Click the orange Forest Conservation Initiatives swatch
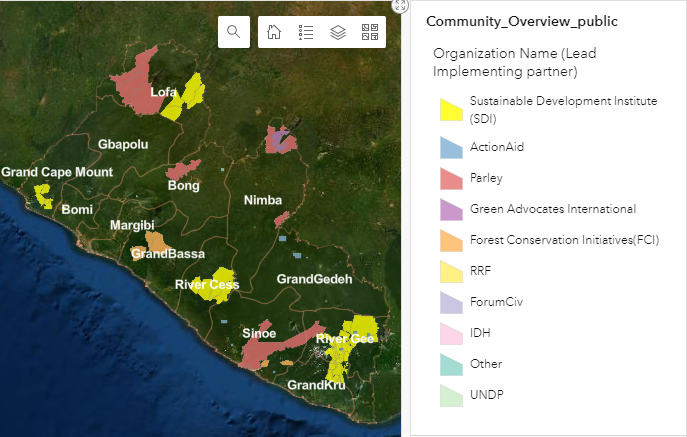The width and height of the screenshot is (687, 437). 451,240
